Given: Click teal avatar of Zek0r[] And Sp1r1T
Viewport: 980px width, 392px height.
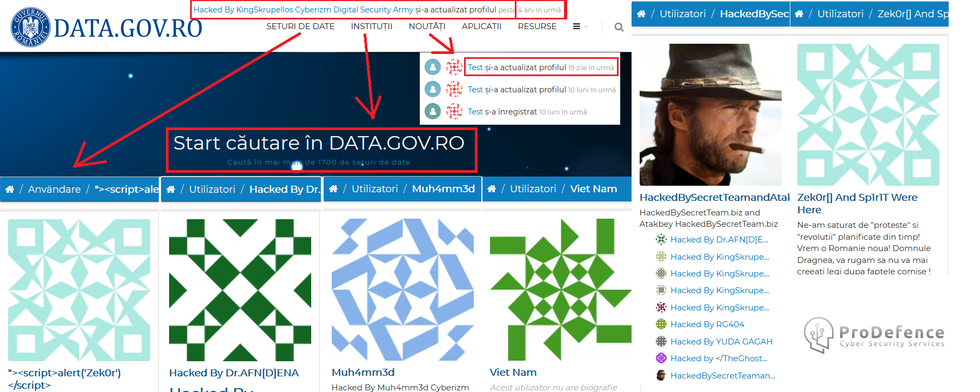Looking at the screenshot, I should click(x=868, y=114).
